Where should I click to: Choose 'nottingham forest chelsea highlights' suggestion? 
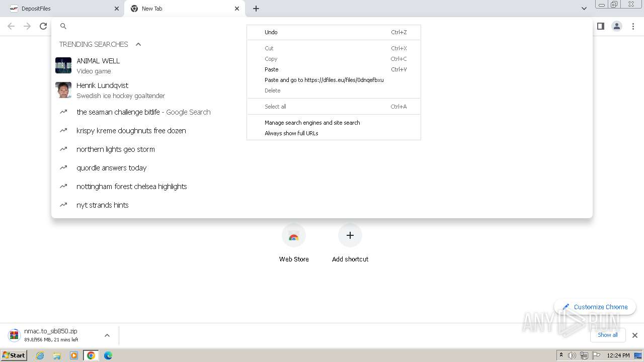pyautogui.click(x=322, y=187)
